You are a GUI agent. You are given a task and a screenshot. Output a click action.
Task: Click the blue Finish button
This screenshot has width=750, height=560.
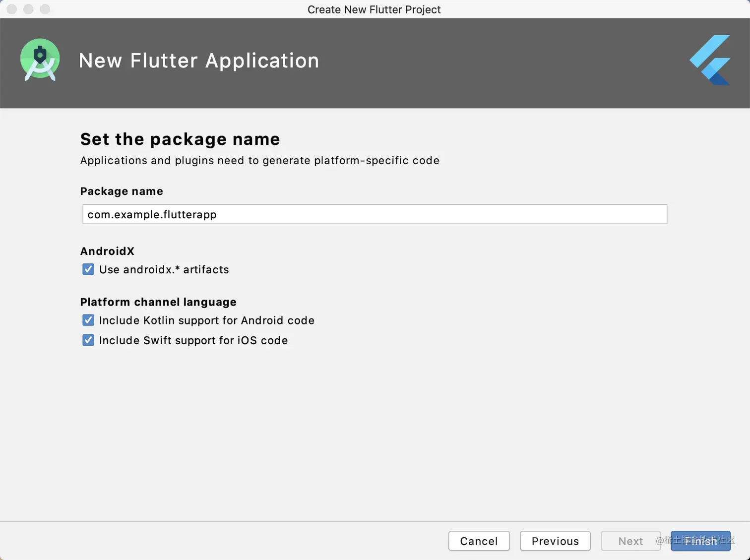click(700, 541)
